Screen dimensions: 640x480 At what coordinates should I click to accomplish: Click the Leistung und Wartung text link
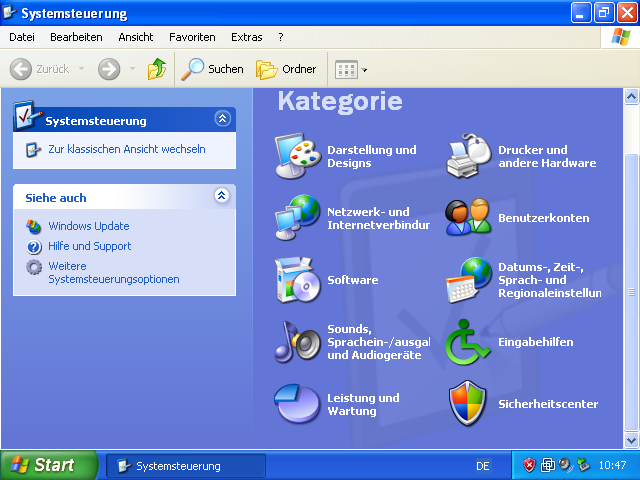tap(363, 404)
